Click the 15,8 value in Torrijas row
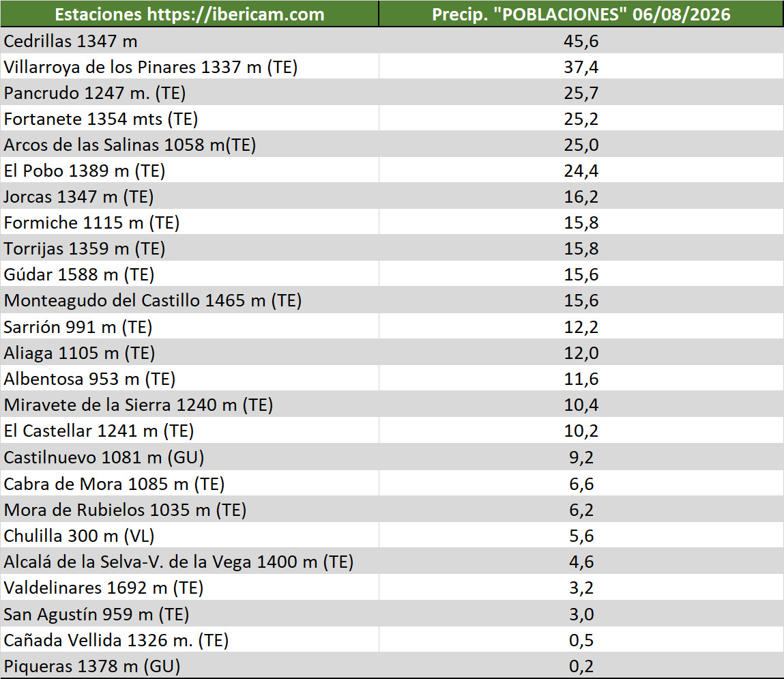Screen dimensions: 784x679 [581, 249]
